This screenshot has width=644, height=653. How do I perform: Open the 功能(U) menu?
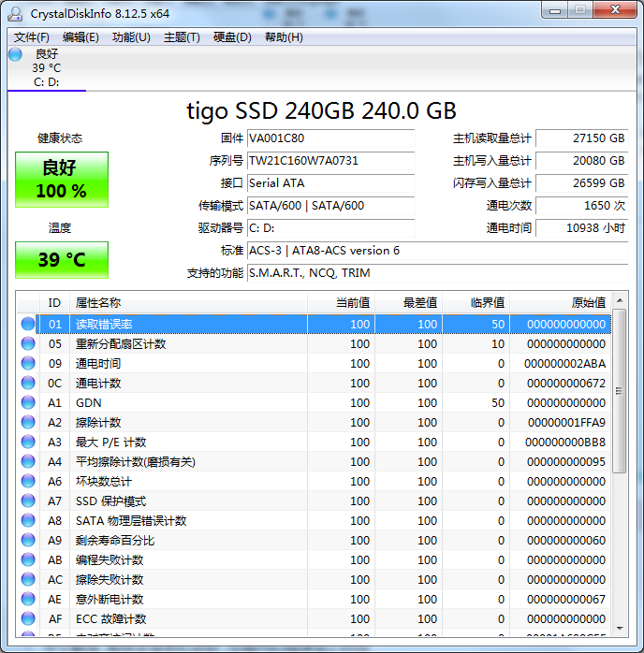[131, 37]
